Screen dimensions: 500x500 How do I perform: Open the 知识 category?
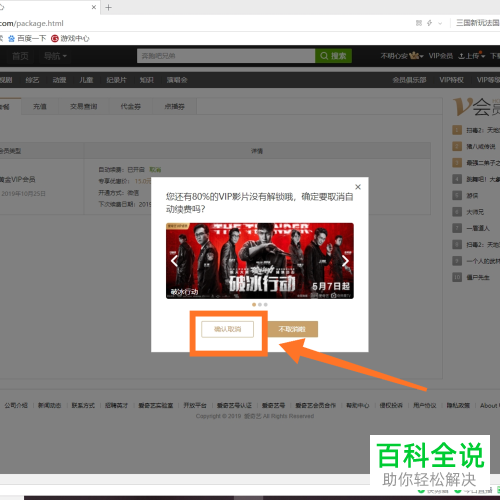click(x=147, y=80)
